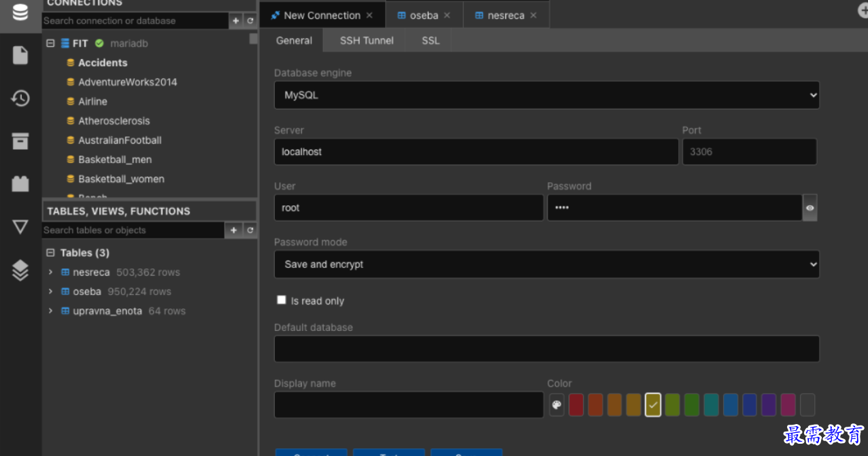The height and width of the screenshot is (456, 868).
Task: Switch to the nesreca tab
Action: pyautogui.click(x=505, y=15)
